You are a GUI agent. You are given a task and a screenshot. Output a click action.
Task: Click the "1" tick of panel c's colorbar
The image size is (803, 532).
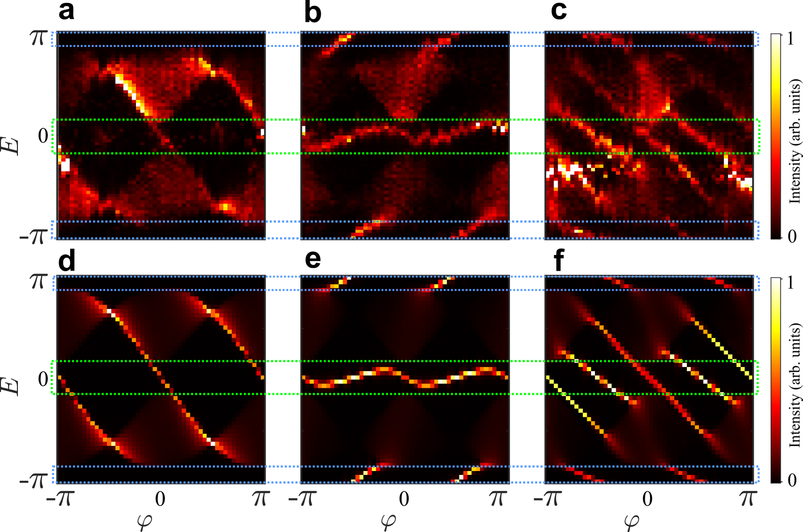[790, 39]
